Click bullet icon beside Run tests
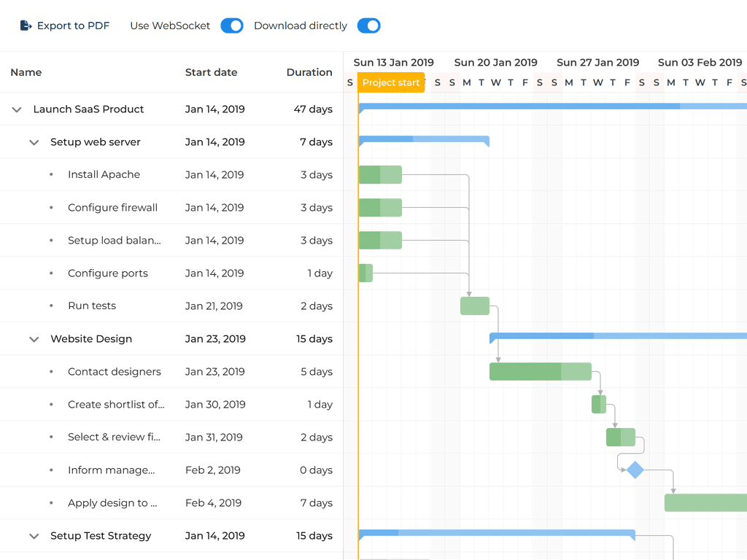The height and width of the screenshot is (560, 747). pos(51,306)
